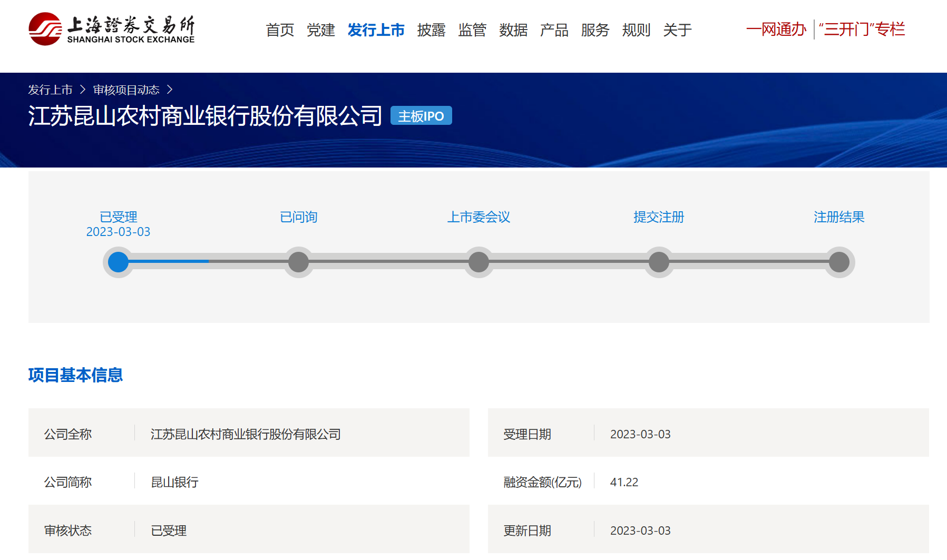The image size is (947, 560).
Task: Click the 已受理 stage label
Action: [119, 217]
